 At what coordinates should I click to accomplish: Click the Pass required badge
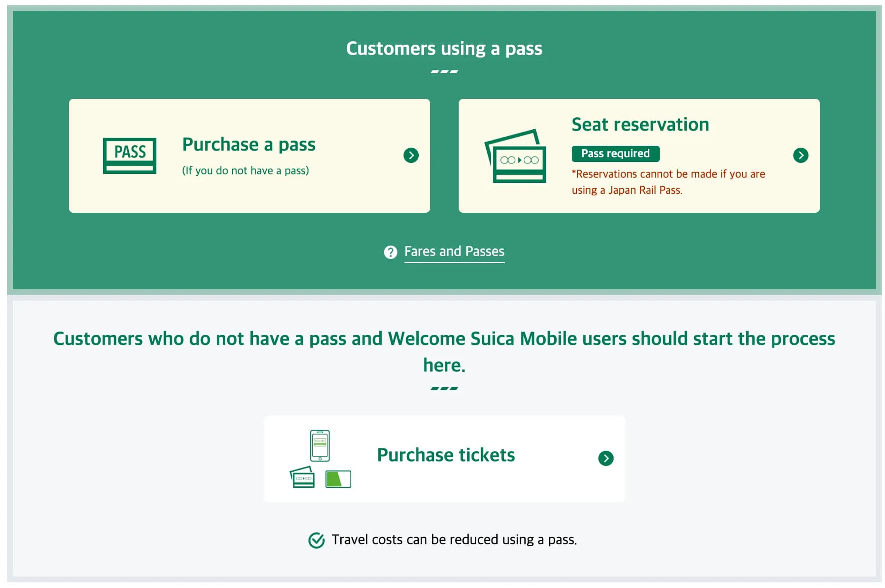[x=616, y=153]
